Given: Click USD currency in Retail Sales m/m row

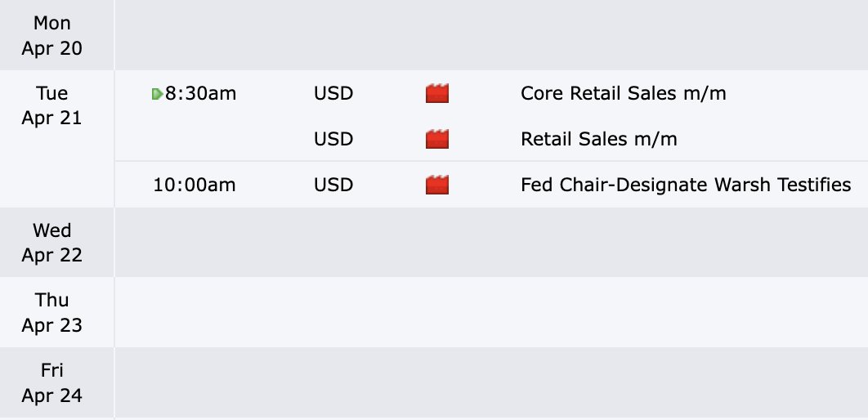Looking at the screenshot, I should click(x=333, y=139).
